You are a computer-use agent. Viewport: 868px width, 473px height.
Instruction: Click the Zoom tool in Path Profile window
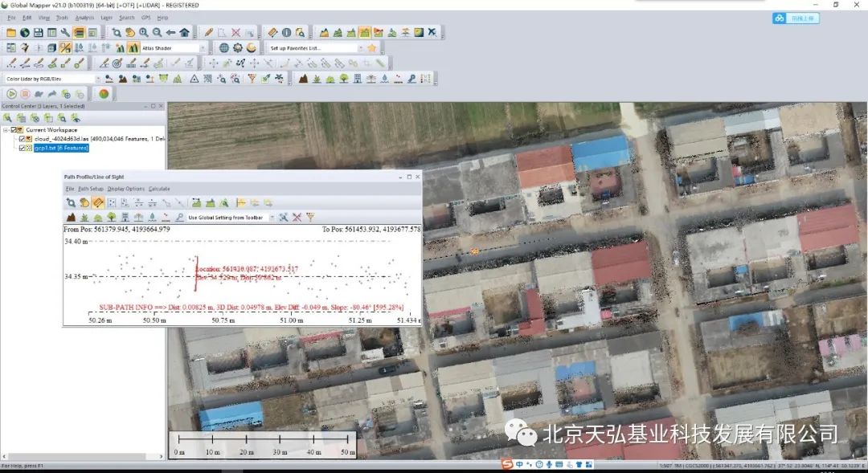71,203
